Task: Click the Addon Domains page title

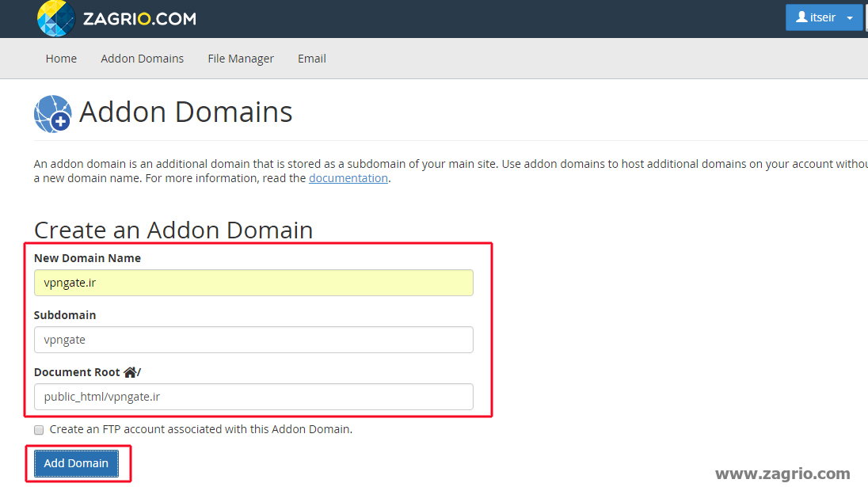Action: [185, 112]
